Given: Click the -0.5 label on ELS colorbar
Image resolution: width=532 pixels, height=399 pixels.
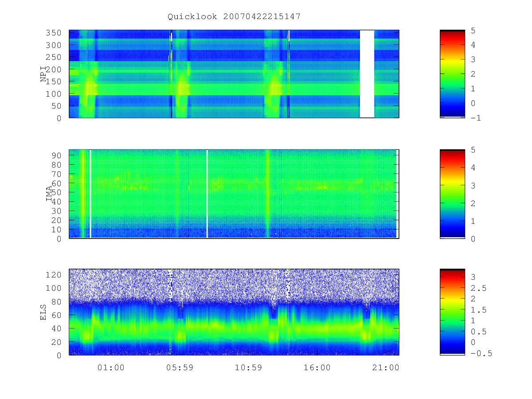Looking at the screenshot, I should click(x=481, y=353).
